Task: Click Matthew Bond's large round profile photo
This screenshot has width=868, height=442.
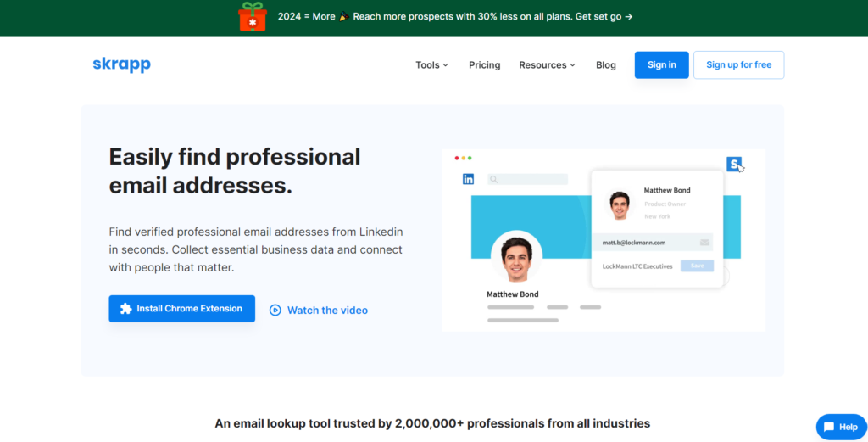Action: (x=516, y=256)
